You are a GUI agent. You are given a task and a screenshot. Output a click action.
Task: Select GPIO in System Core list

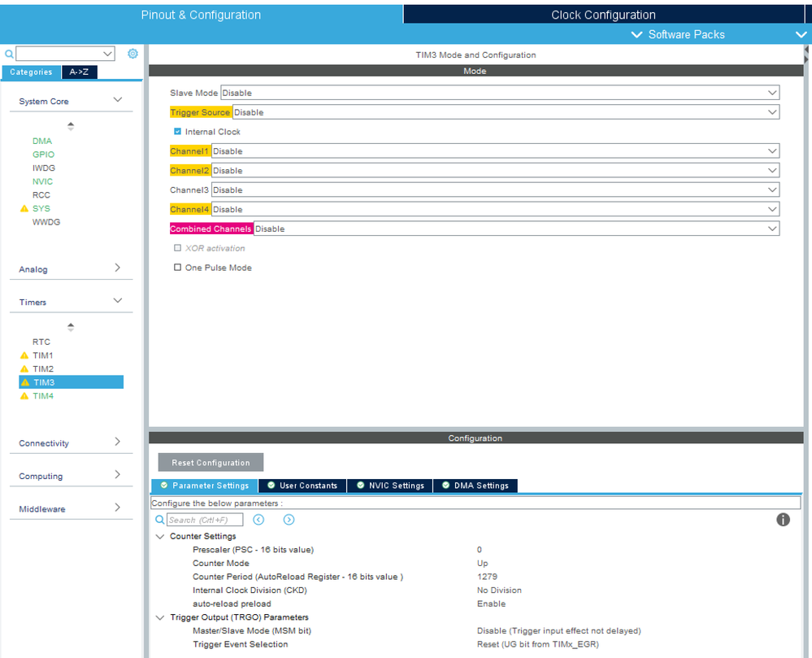[x=44, y=155]
